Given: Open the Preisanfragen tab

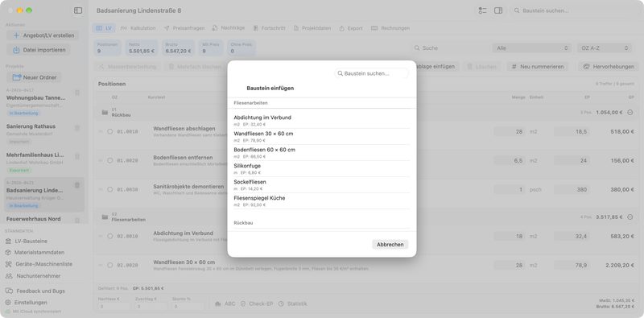Looking at the screenshot, I should pyautogui.click(x=184, y=28).
